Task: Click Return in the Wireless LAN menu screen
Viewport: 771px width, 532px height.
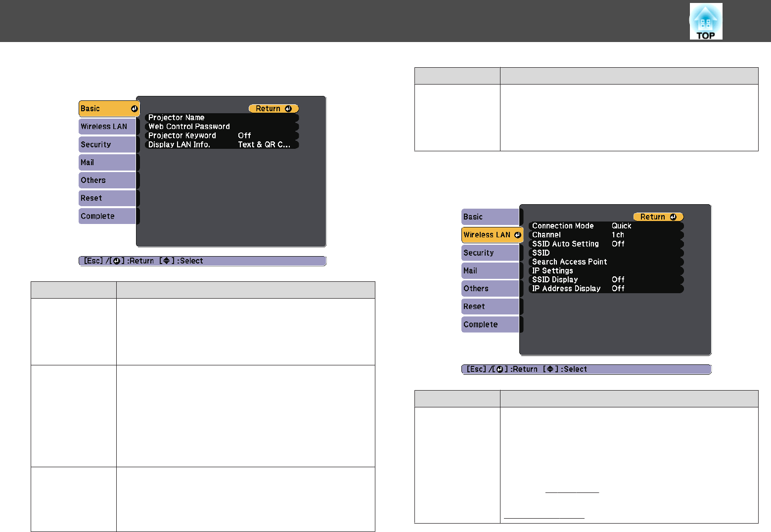Action: pos(658,217)
